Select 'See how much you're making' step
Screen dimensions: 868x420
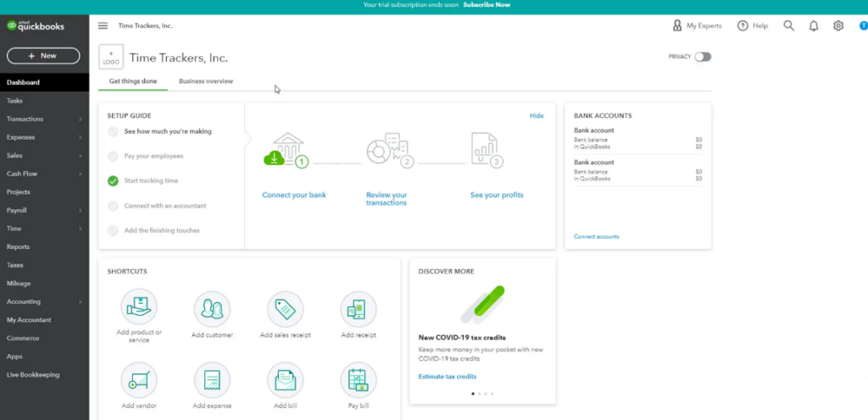click(x=168, y=131)
